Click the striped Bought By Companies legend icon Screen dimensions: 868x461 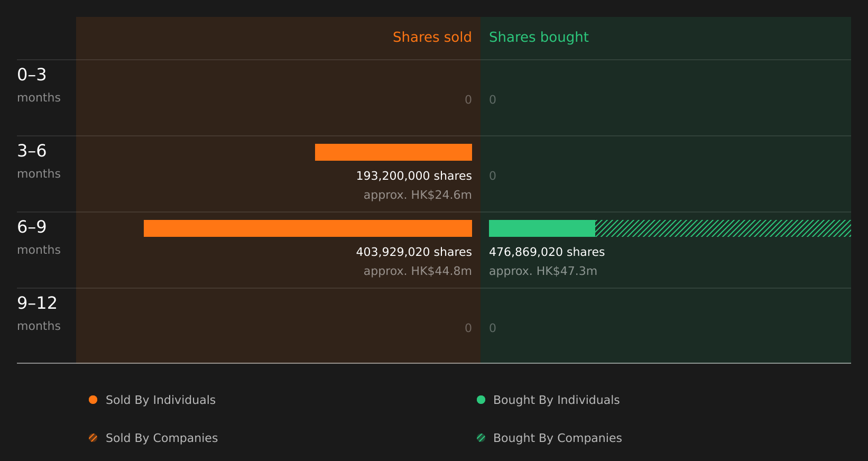point(481,438)
